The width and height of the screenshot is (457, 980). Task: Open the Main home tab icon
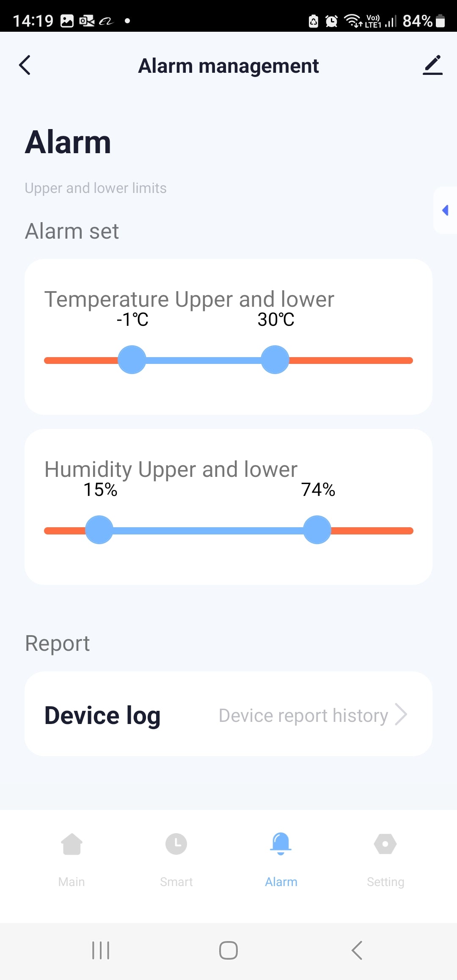(x=72, y=844)
